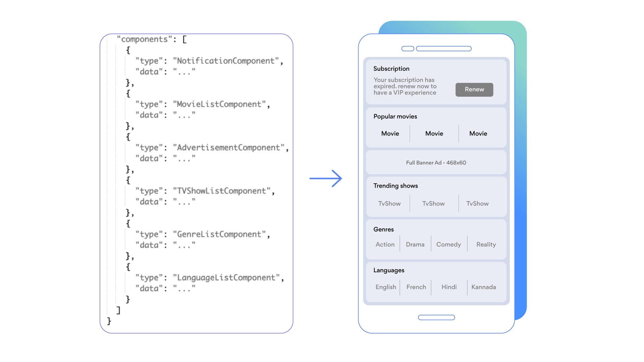
Task: Select the first Movie under Popular movies
Action: [390, 133]
